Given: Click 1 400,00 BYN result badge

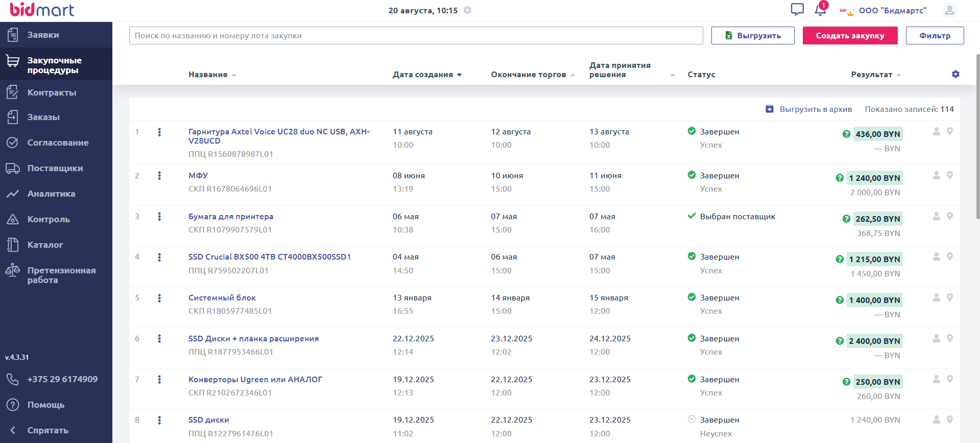Looking at the screenshot, I should pyautogui.click(x=874, y=300).
